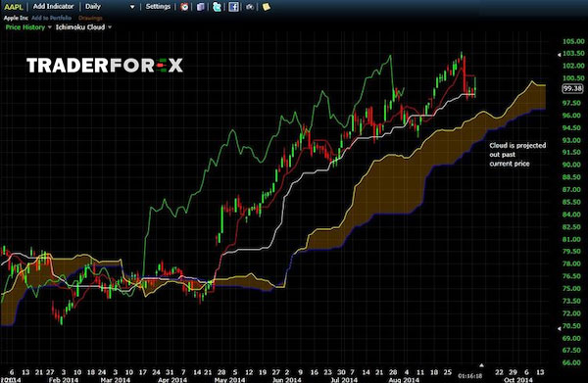This screenshot has height=383, width=588.
Task: Click the Add Indicator button
Action: (53, 7)
